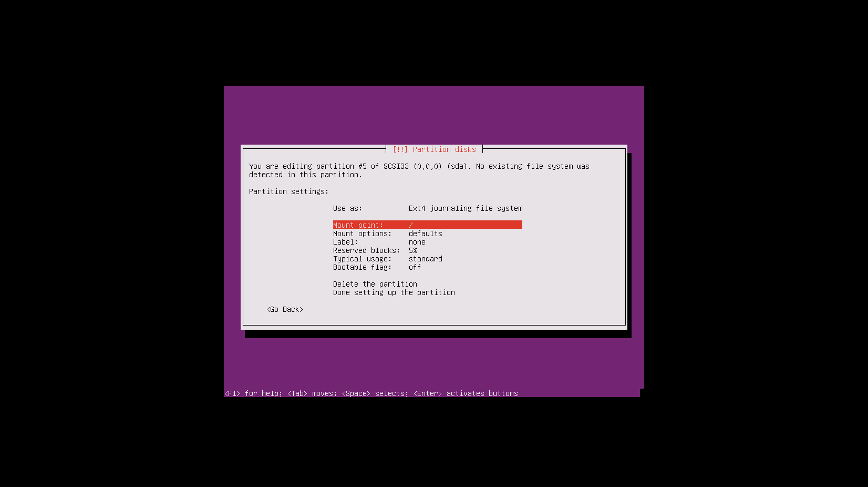Click the Partition settings heading
Screen dimensions: 868x487
click(x=288, y=191)
